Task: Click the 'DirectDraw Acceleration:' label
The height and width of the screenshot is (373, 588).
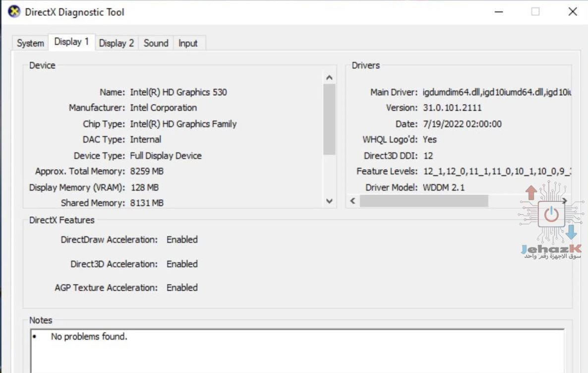Action: [109, 240]
